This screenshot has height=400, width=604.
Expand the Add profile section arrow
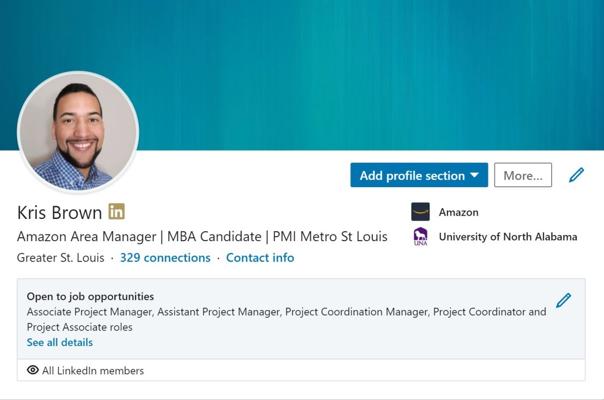pyautogui.click(x=474, y=176)
